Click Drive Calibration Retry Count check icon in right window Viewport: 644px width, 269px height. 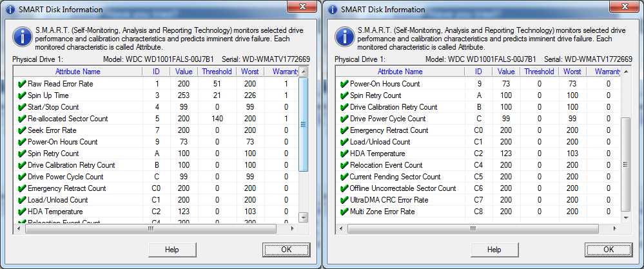coord(344,107)
